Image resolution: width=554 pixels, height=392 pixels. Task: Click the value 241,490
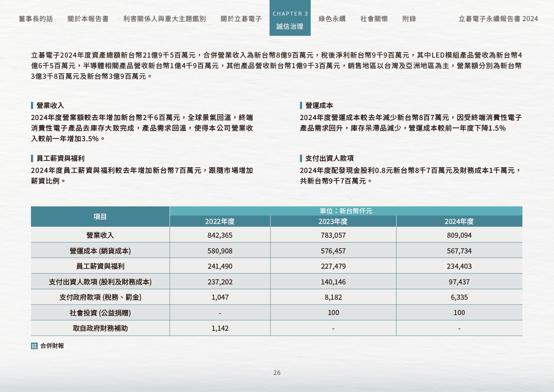(x=220, y=266)
